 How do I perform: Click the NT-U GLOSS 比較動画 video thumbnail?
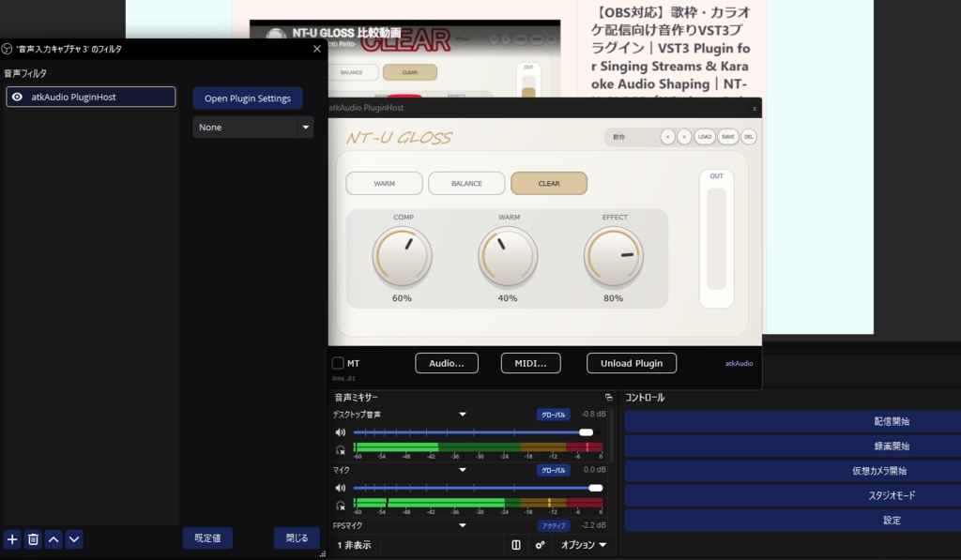(404, 58)
